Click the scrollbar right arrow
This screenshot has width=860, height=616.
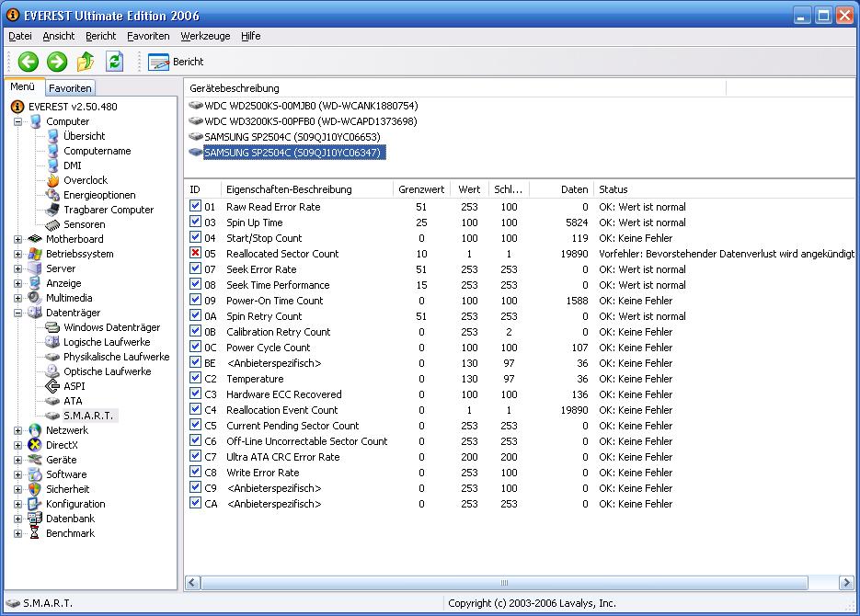846,583
